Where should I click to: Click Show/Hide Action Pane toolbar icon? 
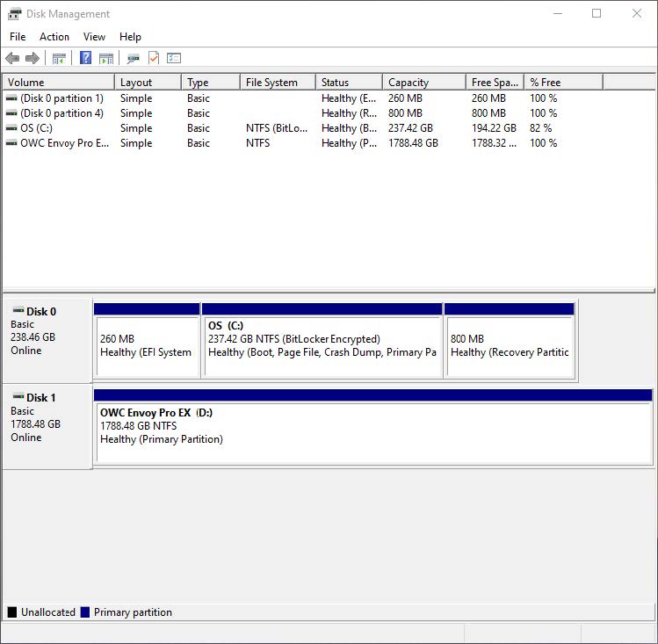pyautogui.click(x=106, y=58)
